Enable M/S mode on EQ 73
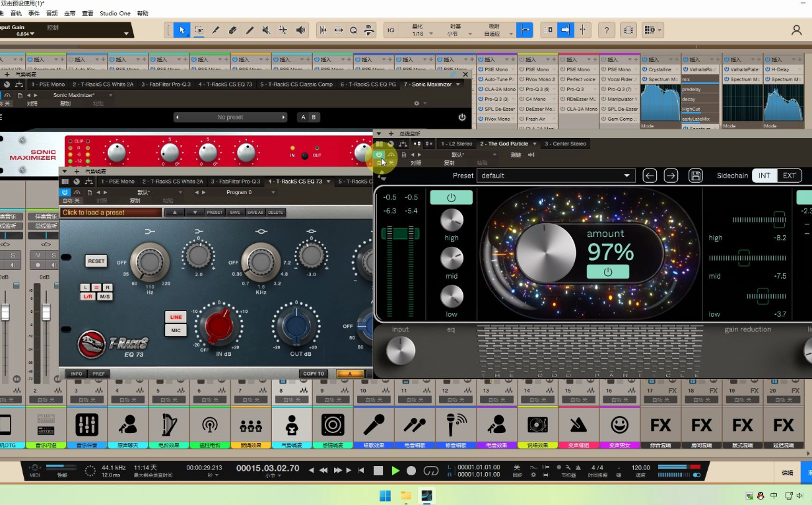812x505 pixels. pos(105,296)
